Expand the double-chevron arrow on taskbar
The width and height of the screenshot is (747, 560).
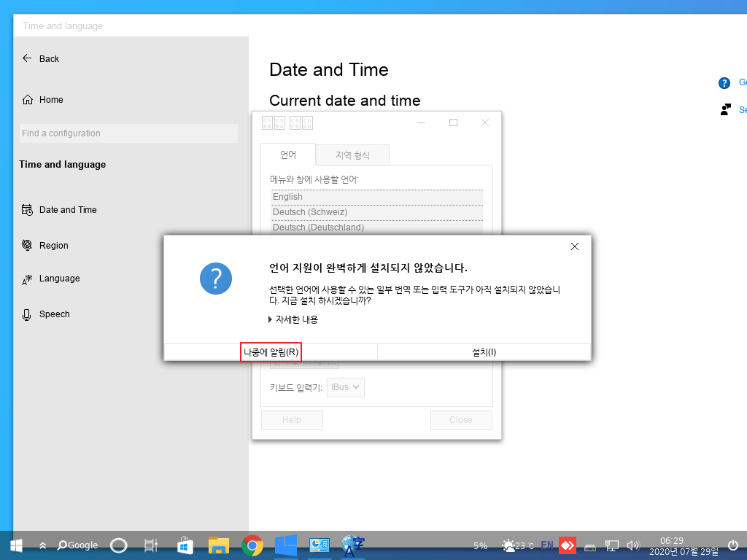coord(42,545)
